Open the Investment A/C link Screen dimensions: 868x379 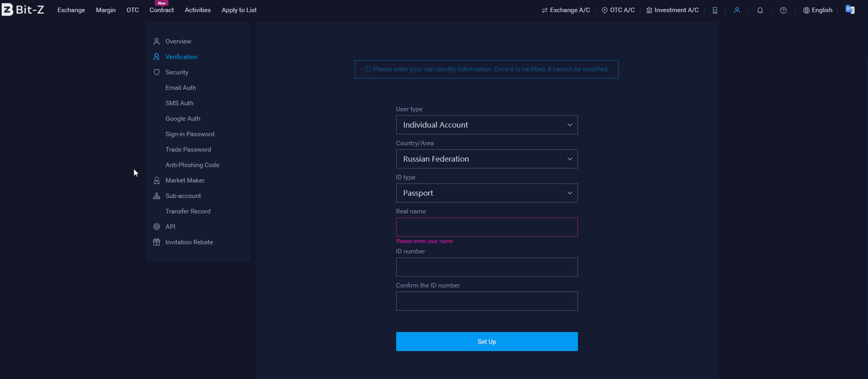tap(672, 10)
